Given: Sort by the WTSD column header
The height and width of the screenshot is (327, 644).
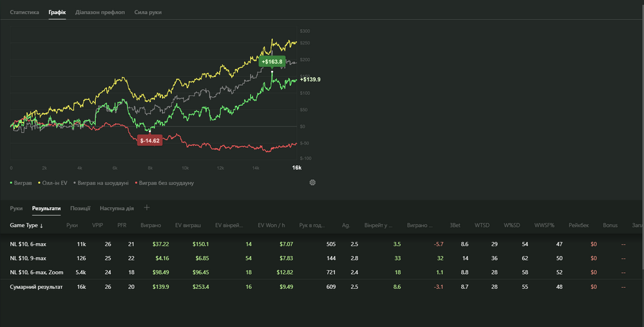Looking at the screenshot, I should click(481, 226).
